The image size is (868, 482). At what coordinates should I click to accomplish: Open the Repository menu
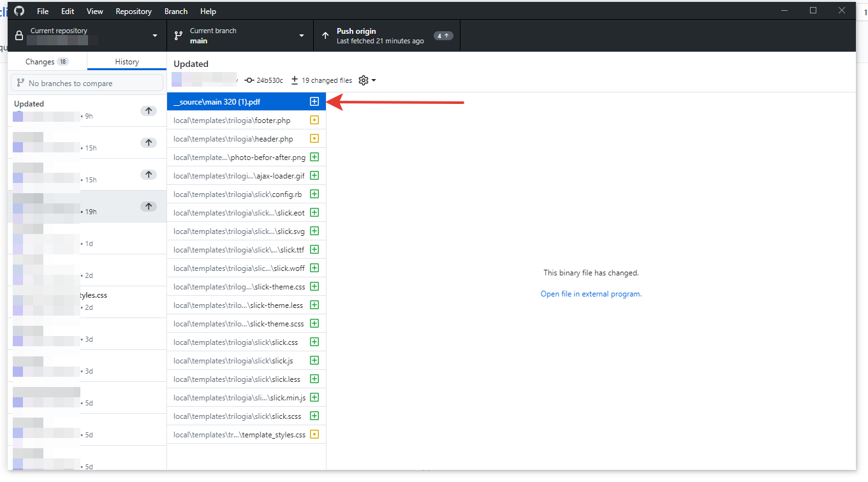[x=134, y=11]
